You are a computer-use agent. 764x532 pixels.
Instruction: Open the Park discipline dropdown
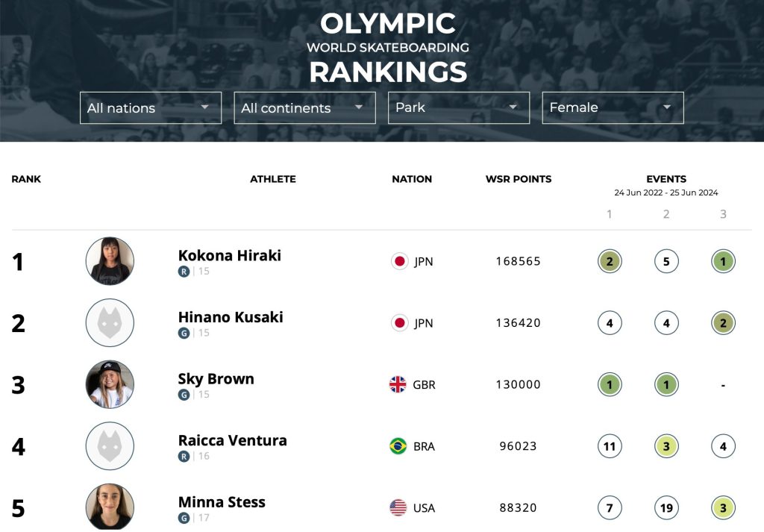(x=459, y=107)
